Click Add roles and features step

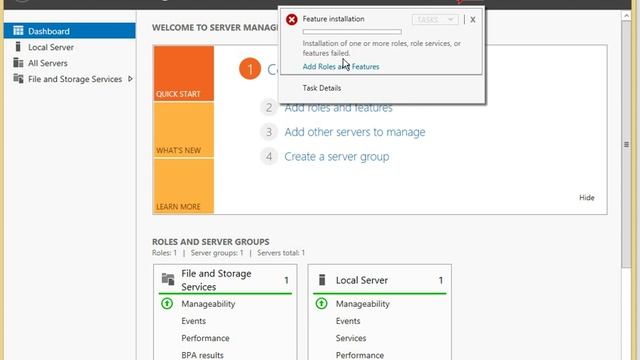pyautogui.click(x=338, y=108)
